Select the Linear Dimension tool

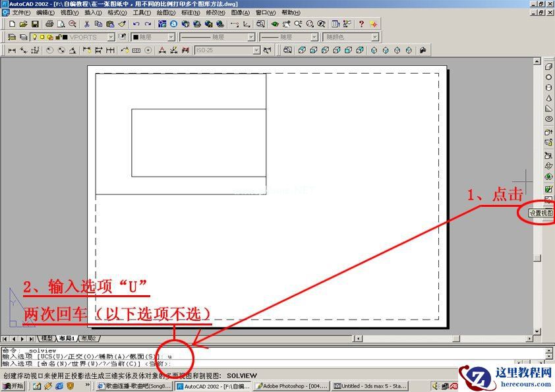pos(12,50)
